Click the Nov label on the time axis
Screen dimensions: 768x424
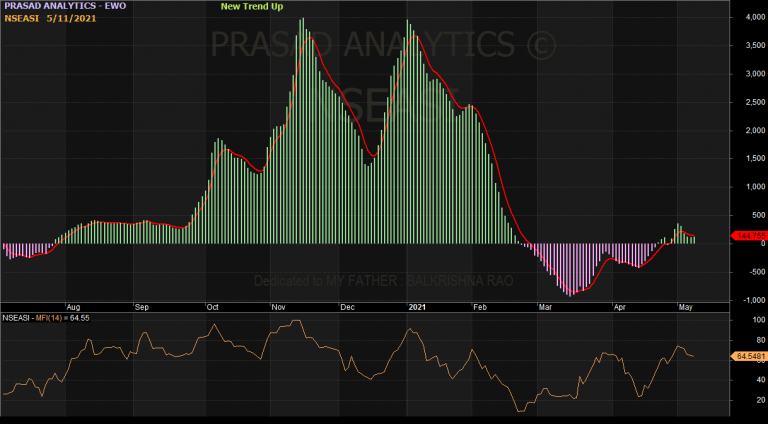278,307
